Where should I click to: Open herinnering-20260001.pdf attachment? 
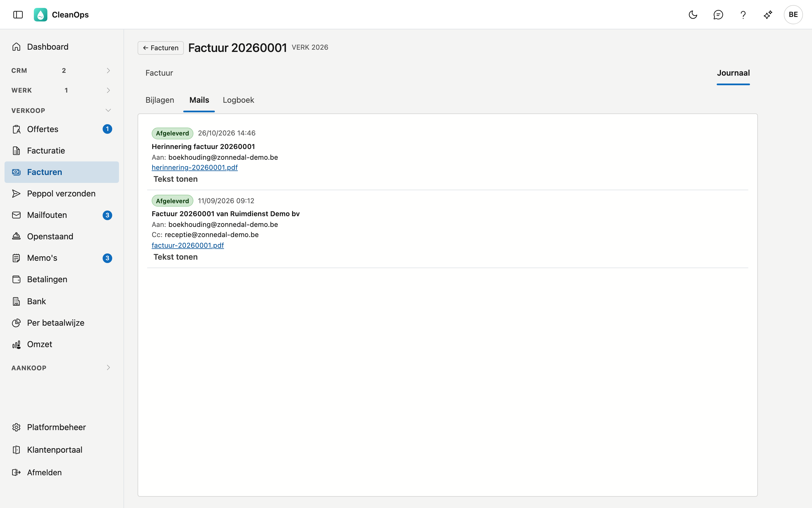(195, 168)
